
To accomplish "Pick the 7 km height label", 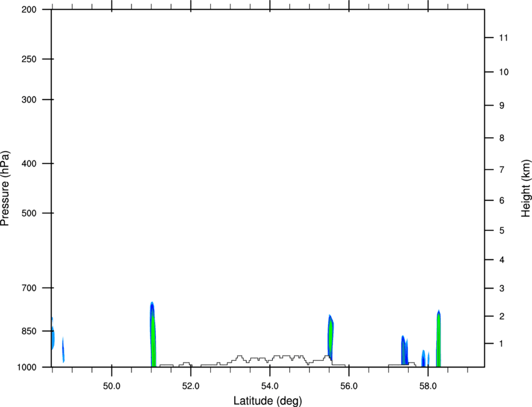I will pos(502,170).
